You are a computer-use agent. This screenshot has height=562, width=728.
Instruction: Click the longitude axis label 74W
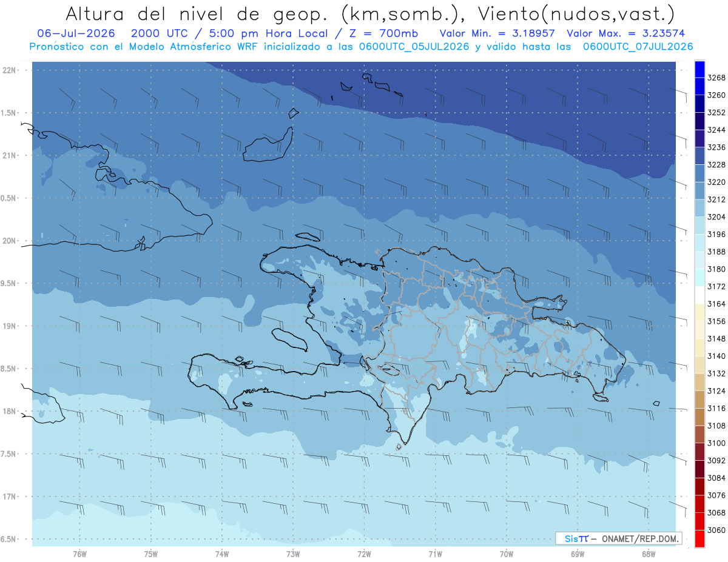[x=222, y=554]
